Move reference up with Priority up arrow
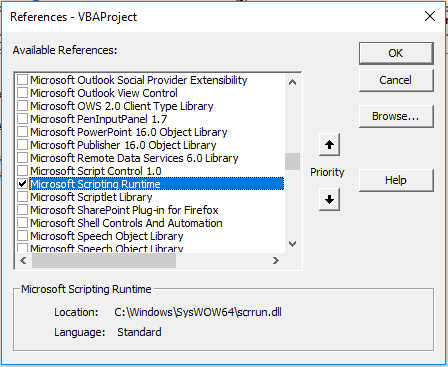The image size is (448, 367). coord(329,145)
